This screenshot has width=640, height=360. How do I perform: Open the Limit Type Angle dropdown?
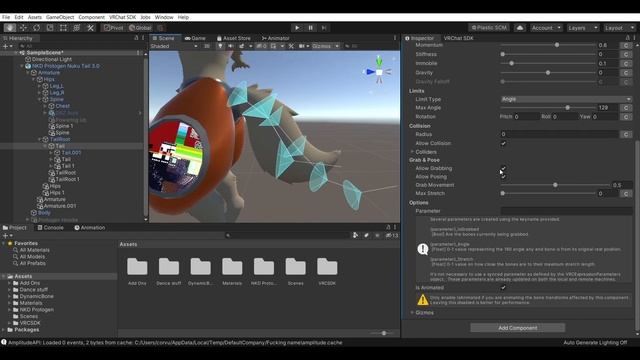coord(567,99)
